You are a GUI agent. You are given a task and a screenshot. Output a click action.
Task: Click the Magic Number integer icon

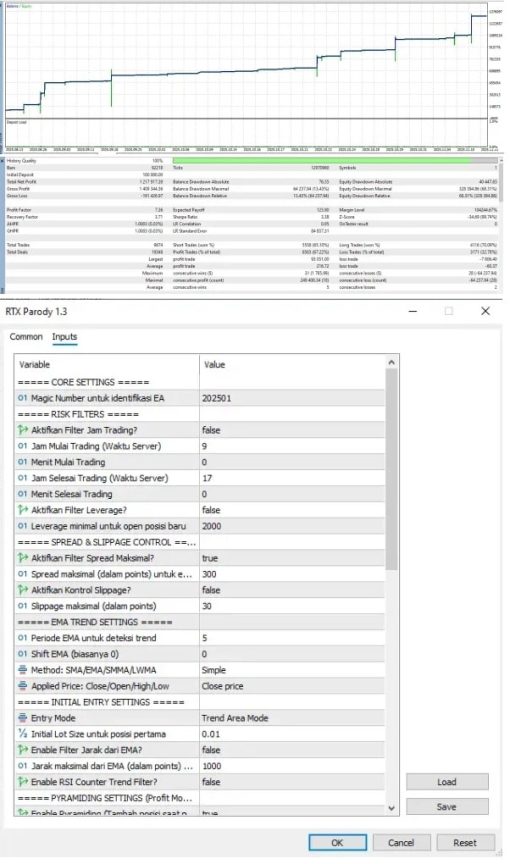pyautogui.click(x=23, y=398)
